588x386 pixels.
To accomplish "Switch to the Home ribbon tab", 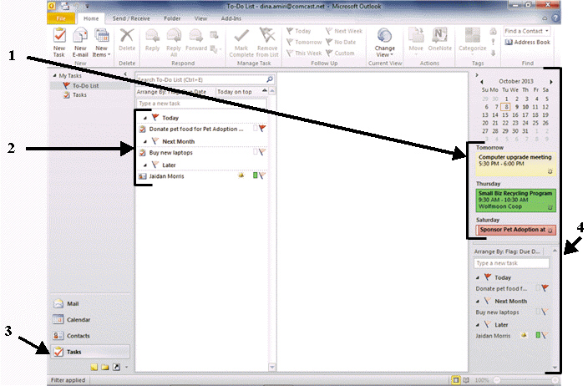I will pos(91,18).
